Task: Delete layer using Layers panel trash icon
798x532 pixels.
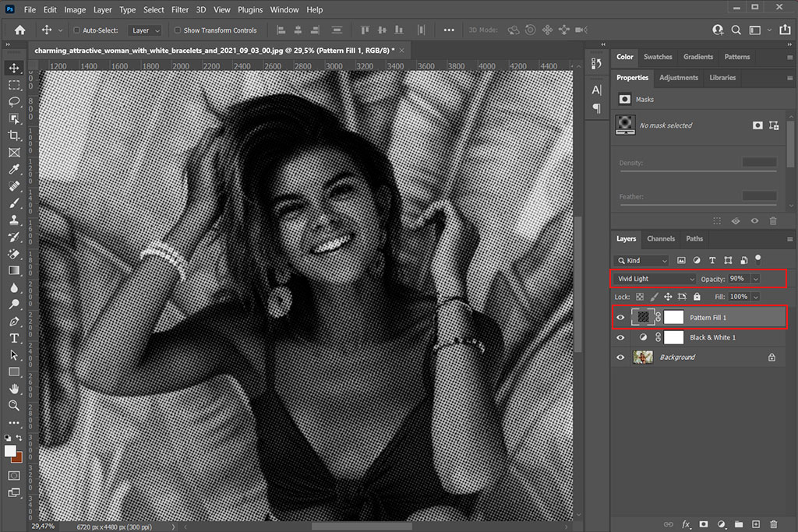Action: [x=774, y=524]
